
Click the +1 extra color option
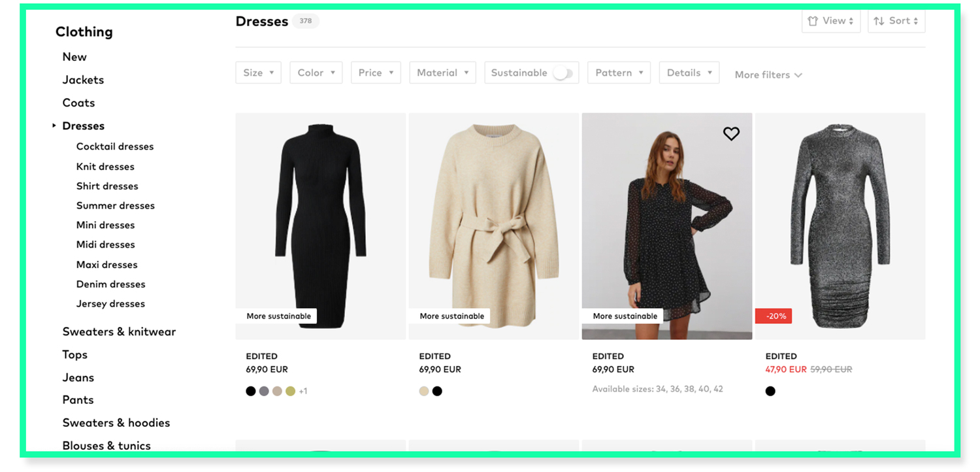[x=303, y=391]
